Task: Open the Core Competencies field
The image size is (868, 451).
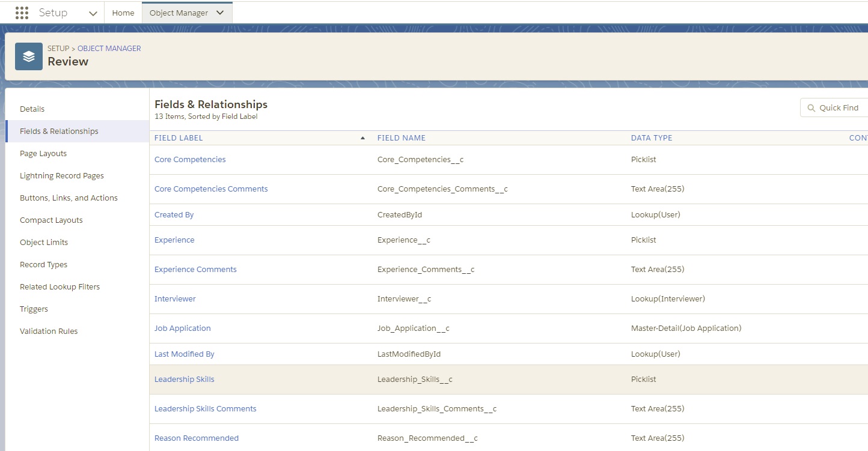Action: [190, 160]
